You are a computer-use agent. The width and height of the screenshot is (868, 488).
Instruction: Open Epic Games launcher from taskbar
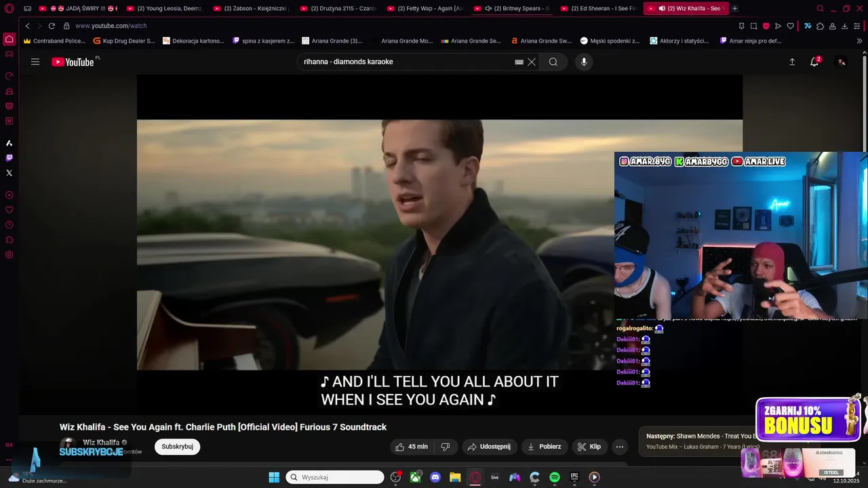click(574, 477)
